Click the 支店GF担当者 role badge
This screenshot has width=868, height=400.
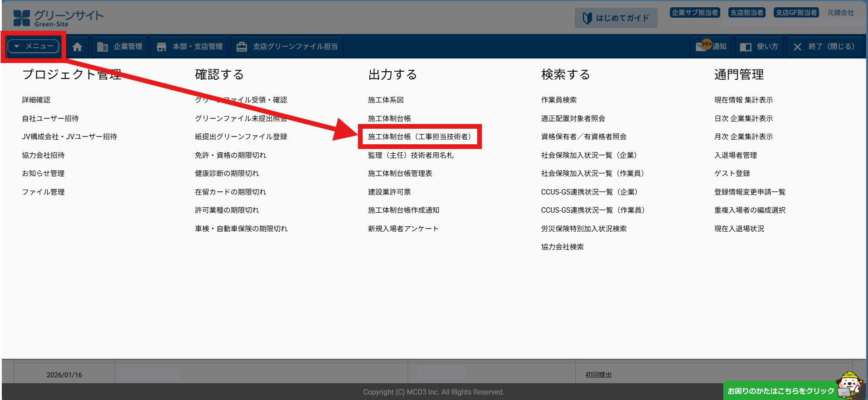pos(796,13)
